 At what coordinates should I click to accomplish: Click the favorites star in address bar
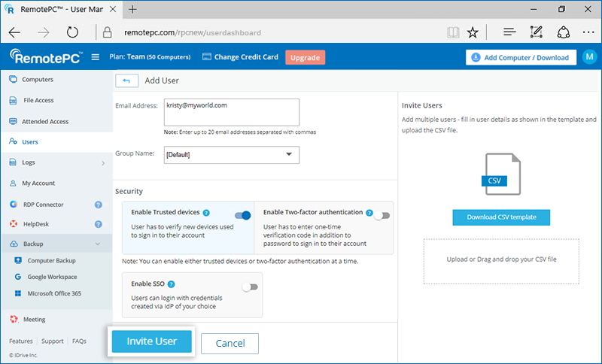[x=472, y=32]
